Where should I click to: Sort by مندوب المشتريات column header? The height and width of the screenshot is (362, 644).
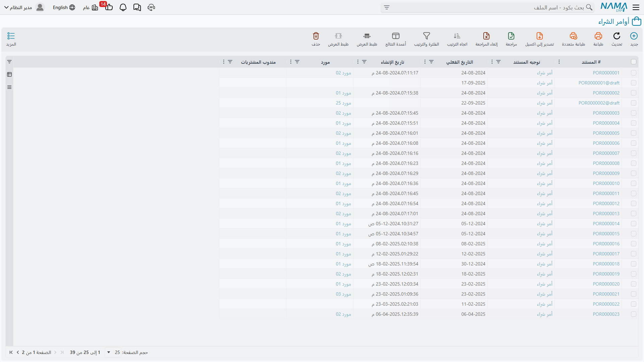258,62
